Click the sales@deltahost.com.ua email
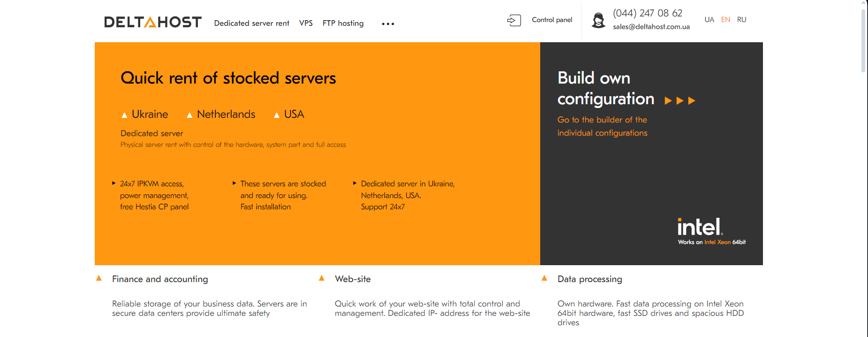The image size is (868, 337). pyautogui.click(x=651, y=27)
